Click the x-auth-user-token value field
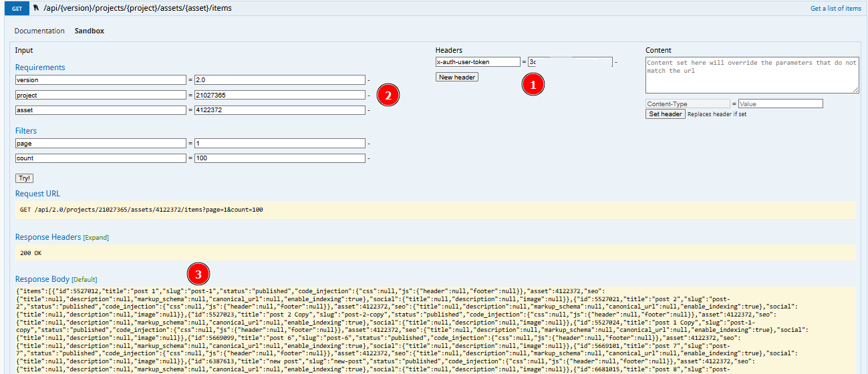The width and height of the screenshot is (868, 374). coord(570,62)
